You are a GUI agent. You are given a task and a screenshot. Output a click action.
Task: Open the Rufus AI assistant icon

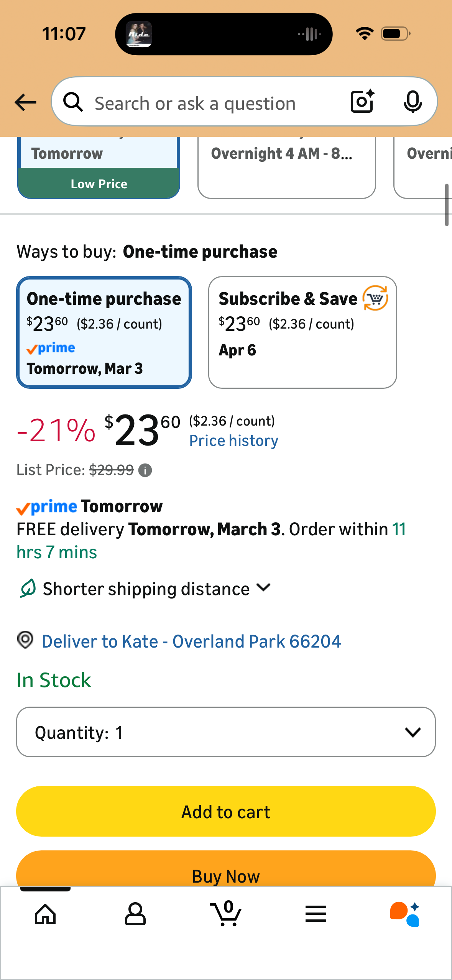(x=405, y=914)
